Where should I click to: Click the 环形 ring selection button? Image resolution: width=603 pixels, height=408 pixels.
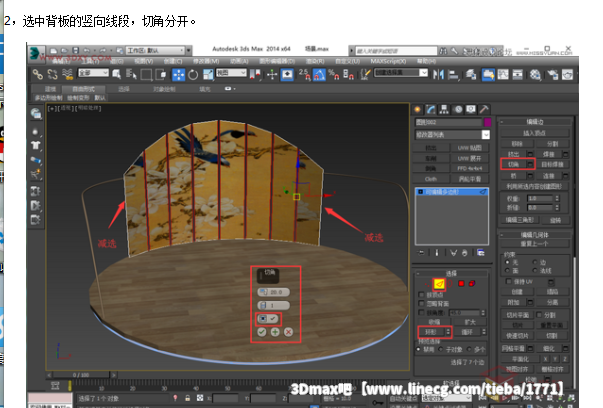[431, 332]
